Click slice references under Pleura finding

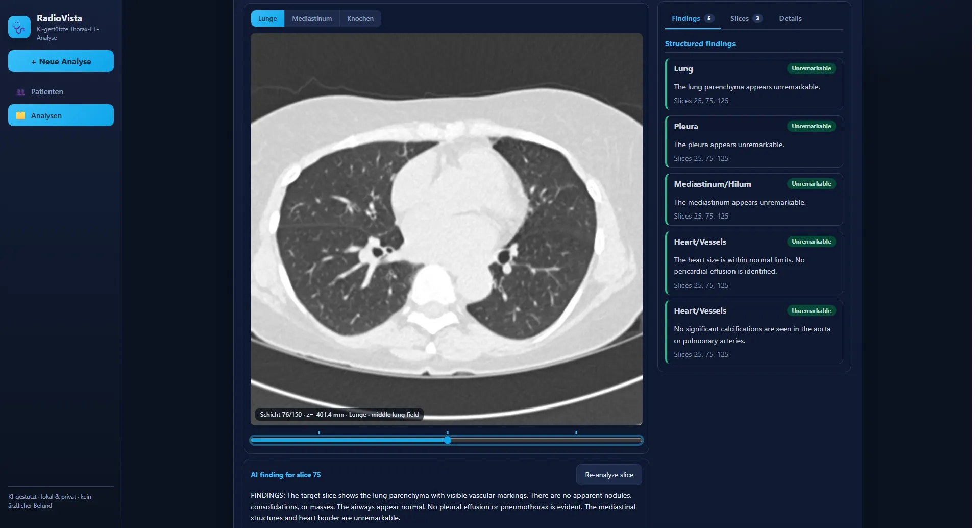(701, 158)
